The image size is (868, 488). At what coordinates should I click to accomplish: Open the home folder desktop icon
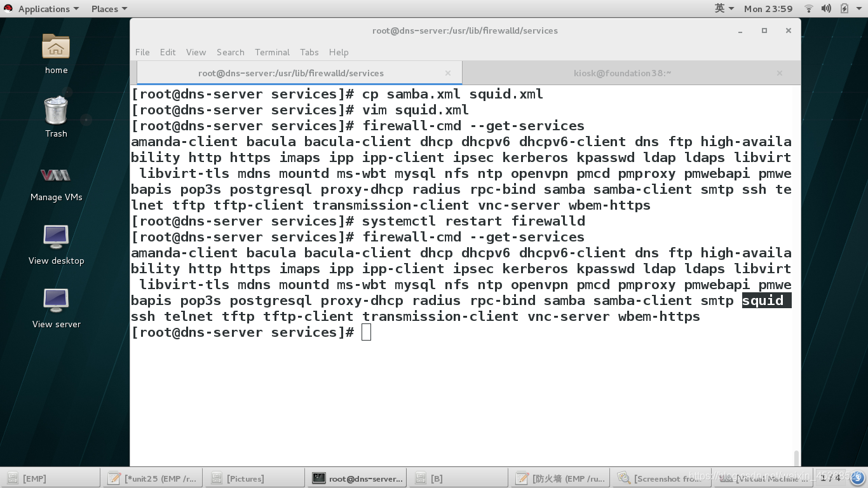pos(56,47)
